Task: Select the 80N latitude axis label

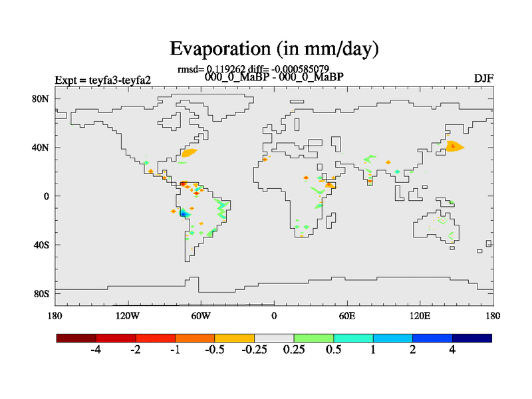Action: tap(41, 99)
